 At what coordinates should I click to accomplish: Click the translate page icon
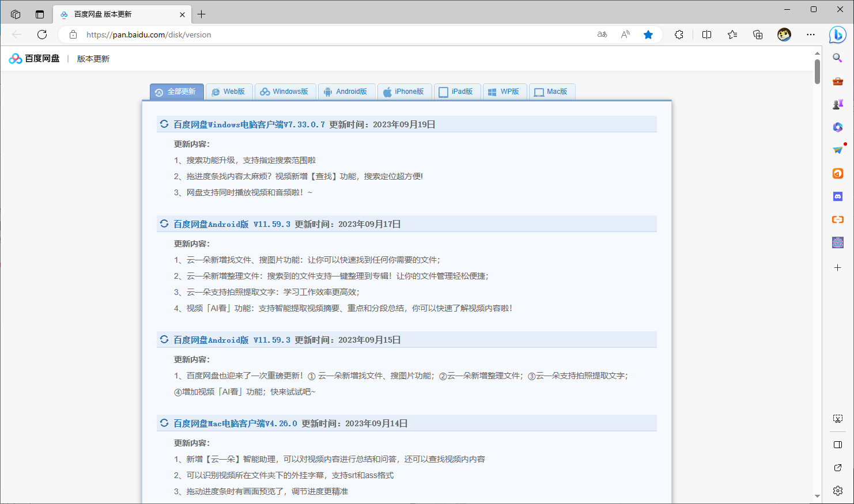pyautogui.click(x=602, y=35)
